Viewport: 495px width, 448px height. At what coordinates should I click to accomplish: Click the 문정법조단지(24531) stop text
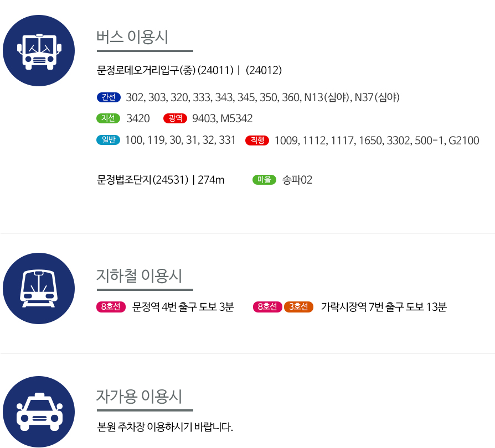click(x=142, y=180)
